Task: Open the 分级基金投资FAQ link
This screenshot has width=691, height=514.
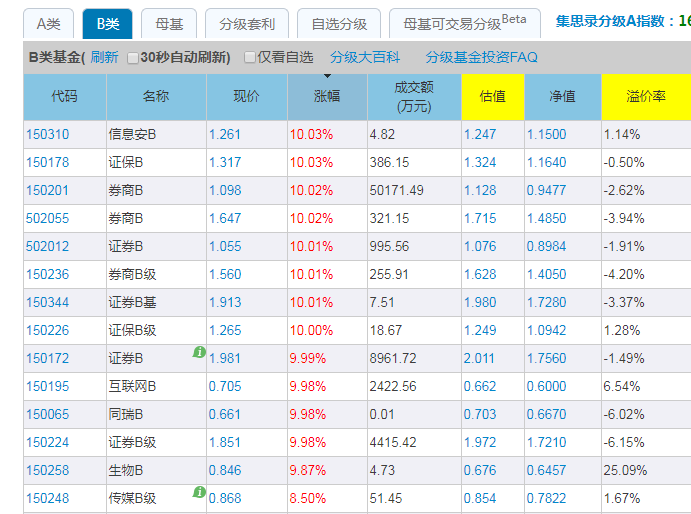Action: [481, 58]
